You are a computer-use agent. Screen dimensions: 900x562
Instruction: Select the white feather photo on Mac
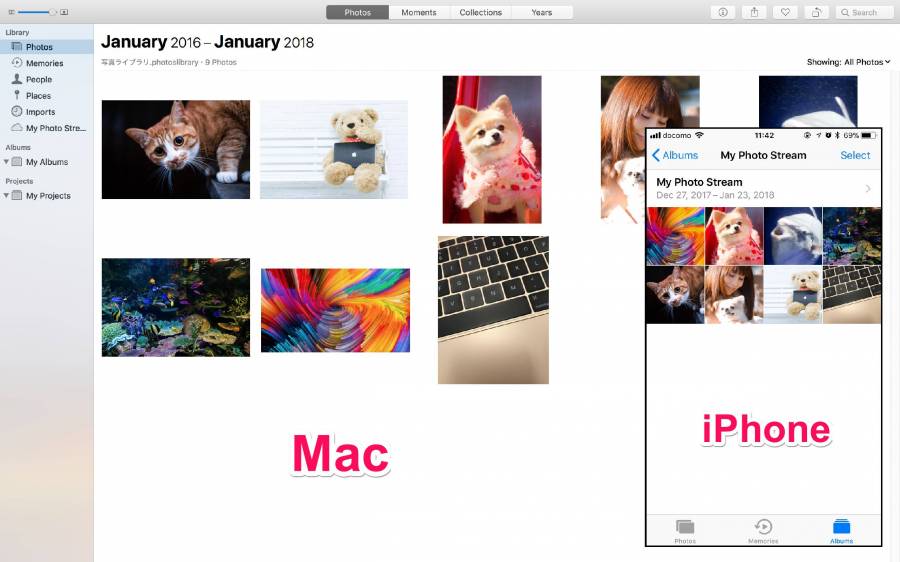coord(808,101)
